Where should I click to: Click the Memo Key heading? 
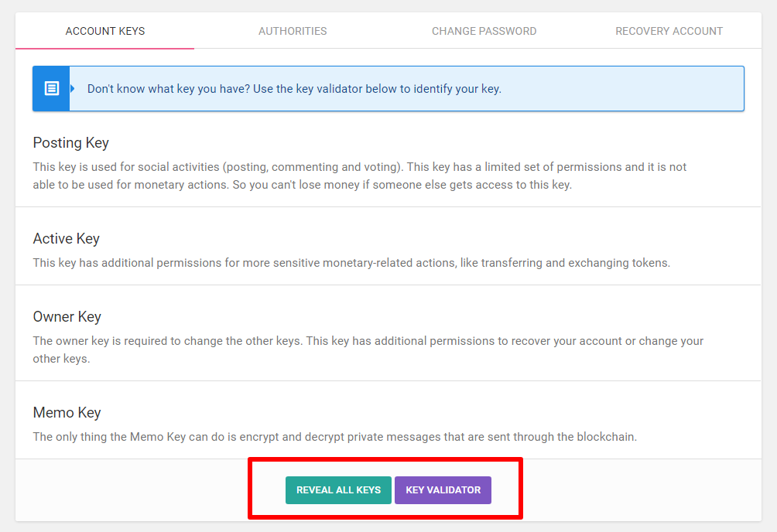67,413
